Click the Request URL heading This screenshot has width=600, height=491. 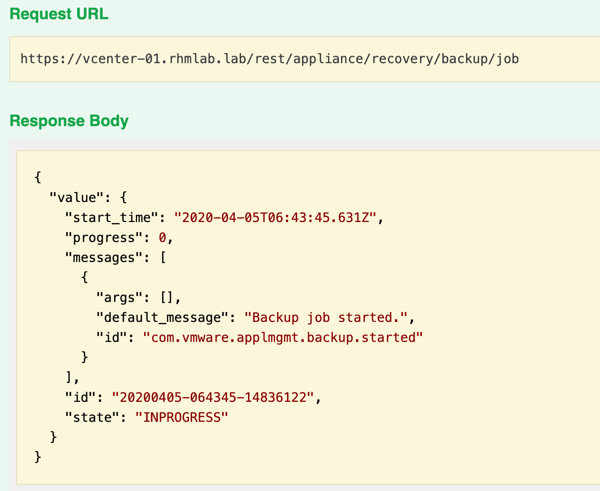59,14
